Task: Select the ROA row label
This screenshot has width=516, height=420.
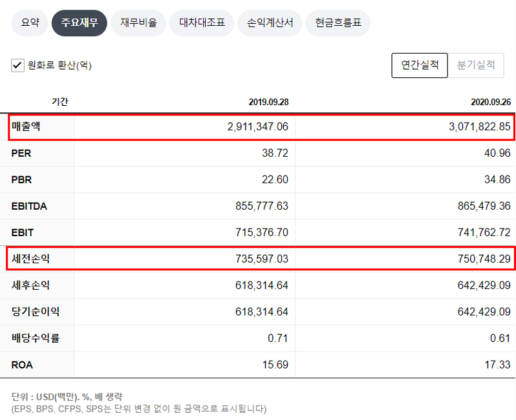Action: click(22, 365)
